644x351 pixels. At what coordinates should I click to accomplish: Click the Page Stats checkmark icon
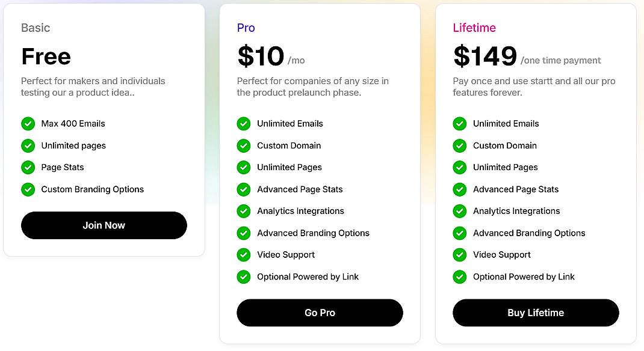point(28,167)
